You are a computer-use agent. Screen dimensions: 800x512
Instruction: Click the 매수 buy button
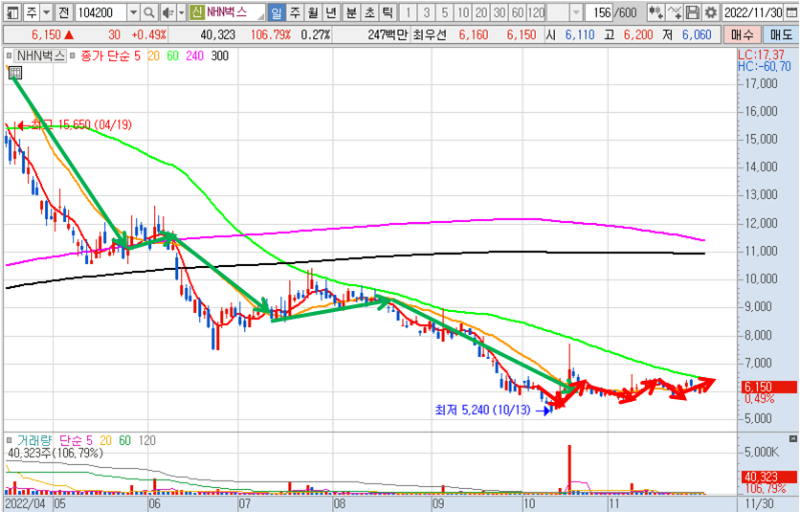(x=742, y=35)
